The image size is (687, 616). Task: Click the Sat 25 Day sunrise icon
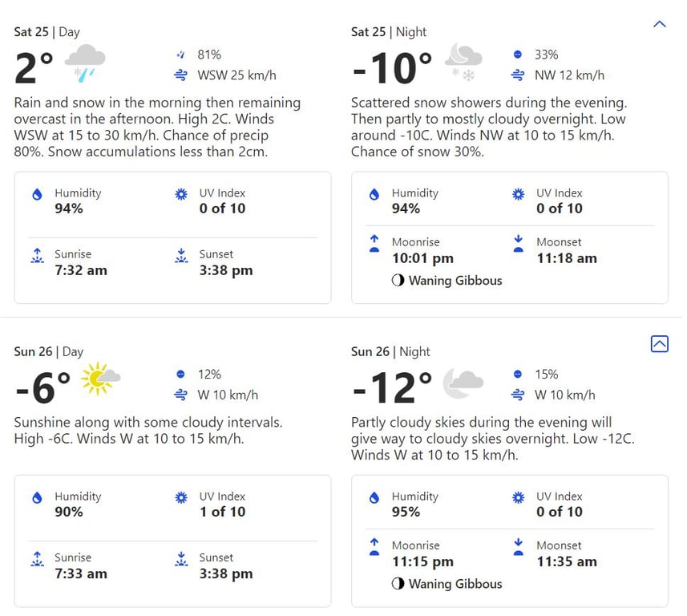[37, 257]
